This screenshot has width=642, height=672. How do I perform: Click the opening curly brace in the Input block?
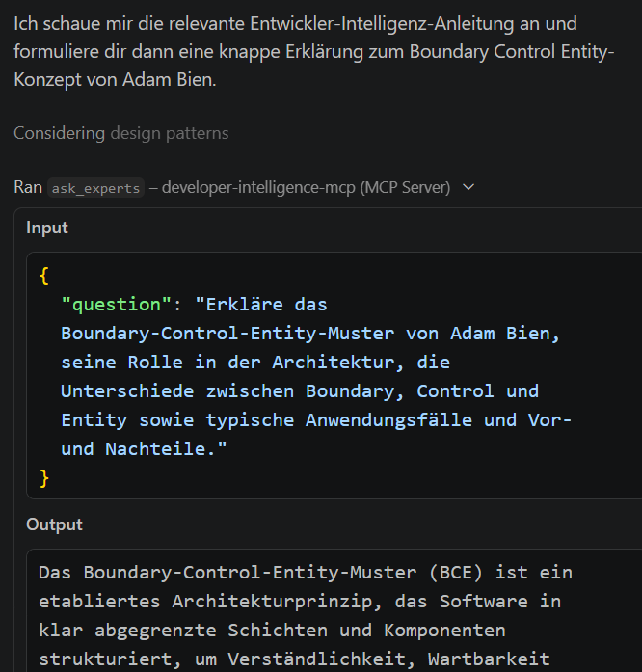click(44, 276)
